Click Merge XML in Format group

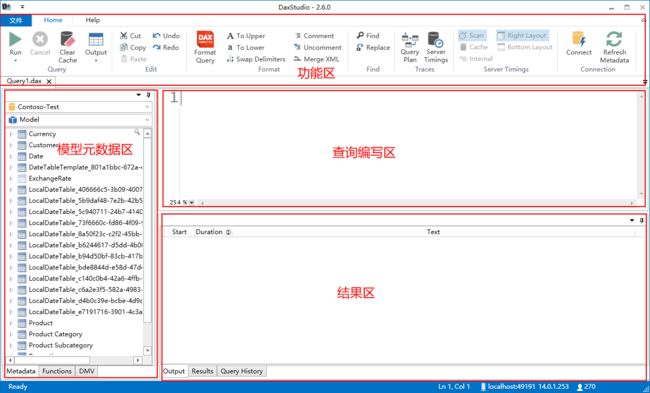(x=316, y=59)
